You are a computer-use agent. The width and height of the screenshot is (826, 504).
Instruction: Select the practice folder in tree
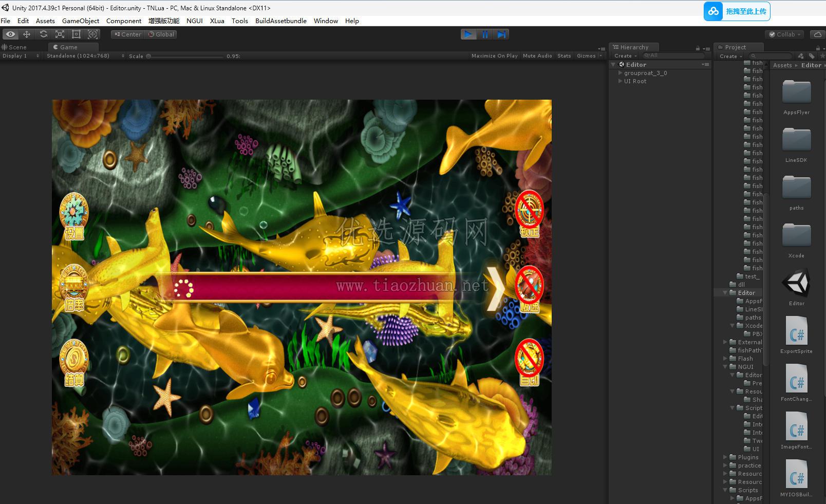click(x=749, y=465)
